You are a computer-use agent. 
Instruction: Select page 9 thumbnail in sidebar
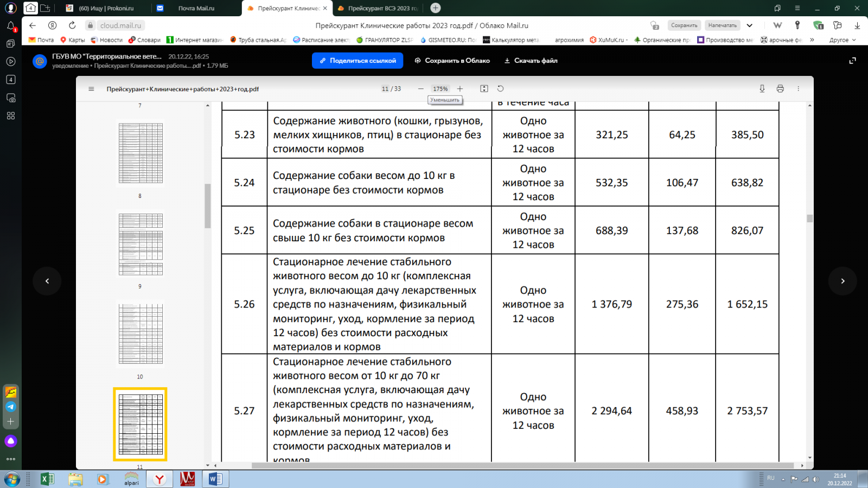(x=141, y=243)
